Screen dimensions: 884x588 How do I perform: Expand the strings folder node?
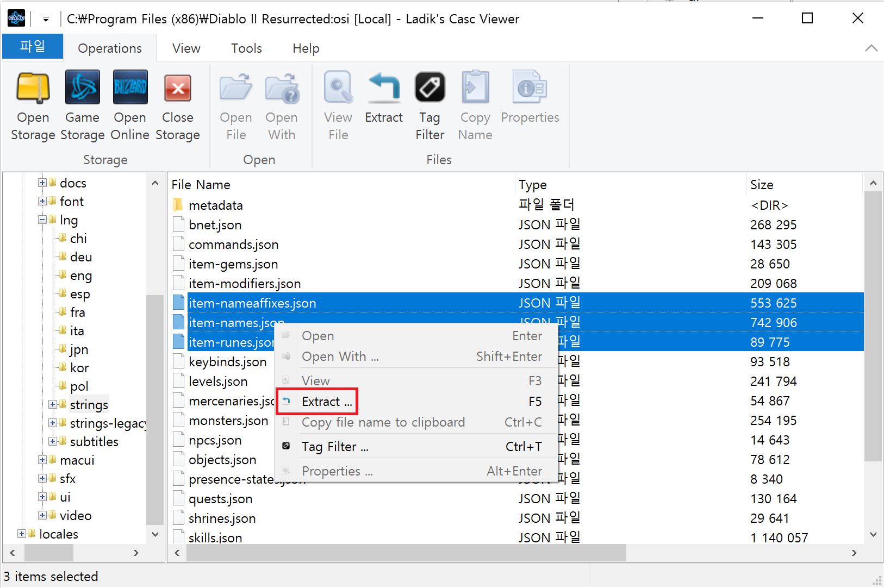[x=52, y=404]
